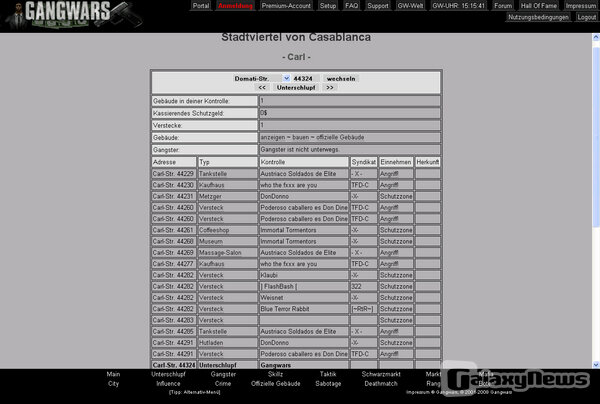Click syndicate tag [~RtR~]

coord(362,309)
